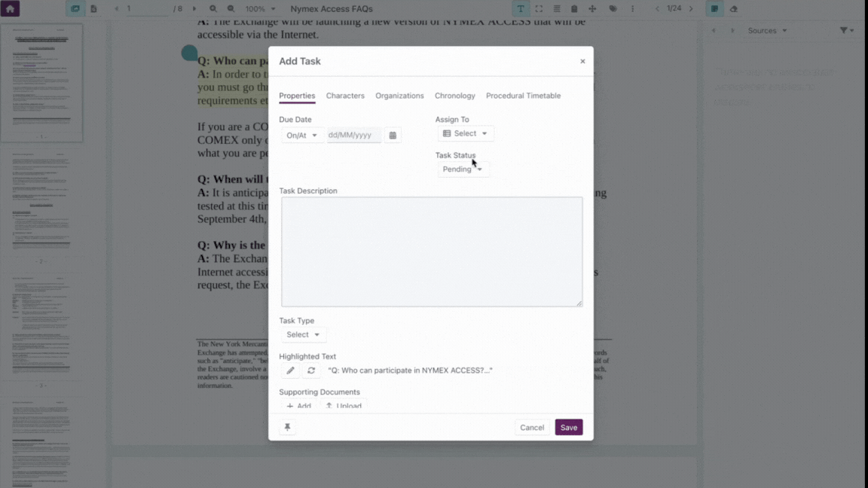Open the filter dropdown in side panel
The width and height of the screenshot is (868, 488).
click(846, 30)
